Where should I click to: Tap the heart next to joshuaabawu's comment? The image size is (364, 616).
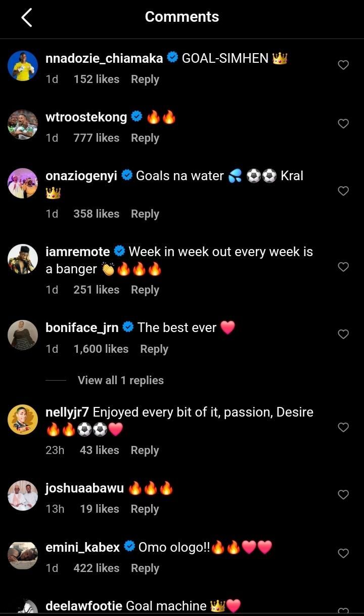point(343,495)
